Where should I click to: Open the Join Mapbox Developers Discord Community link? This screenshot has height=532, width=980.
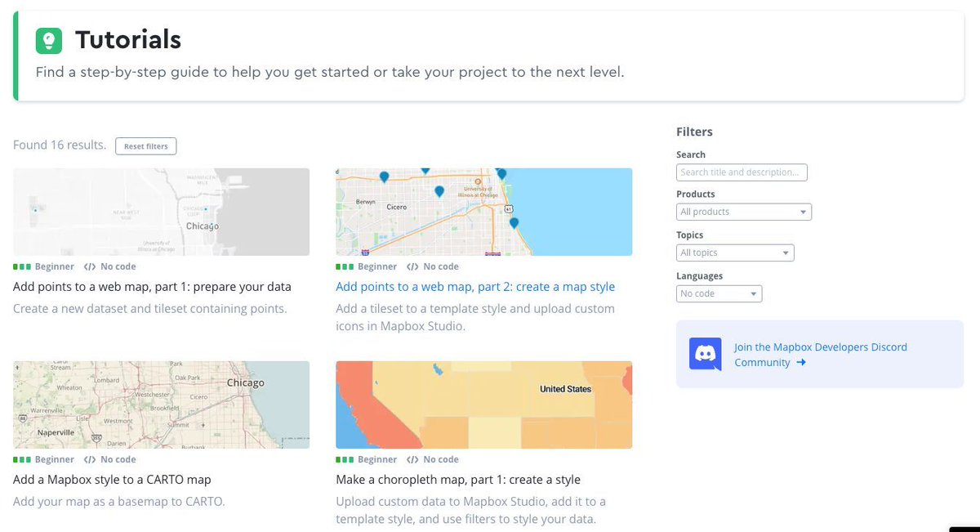820,354
